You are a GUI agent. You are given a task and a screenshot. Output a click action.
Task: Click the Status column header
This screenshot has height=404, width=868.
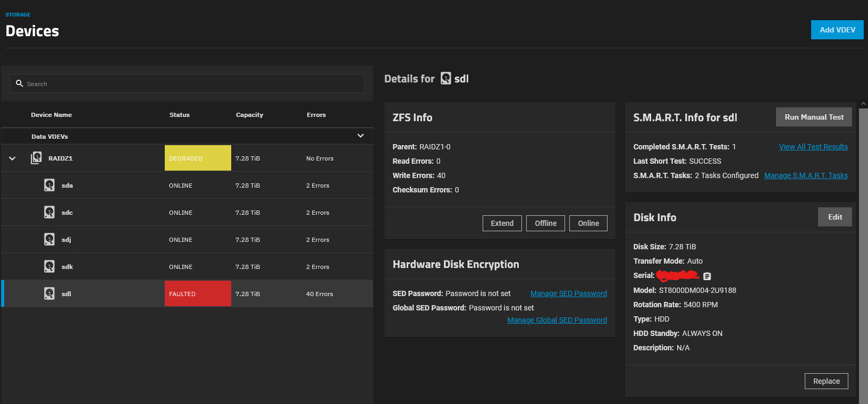click(x=180, y=115)
